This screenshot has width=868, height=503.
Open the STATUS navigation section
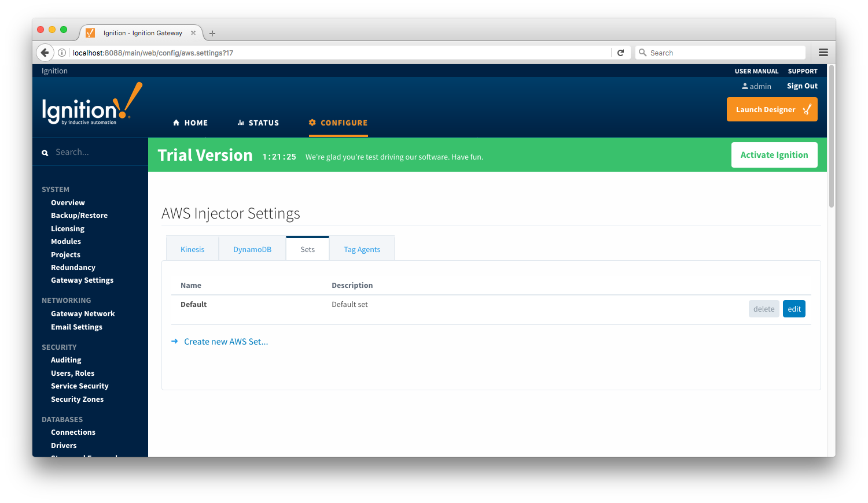point(258,123)
